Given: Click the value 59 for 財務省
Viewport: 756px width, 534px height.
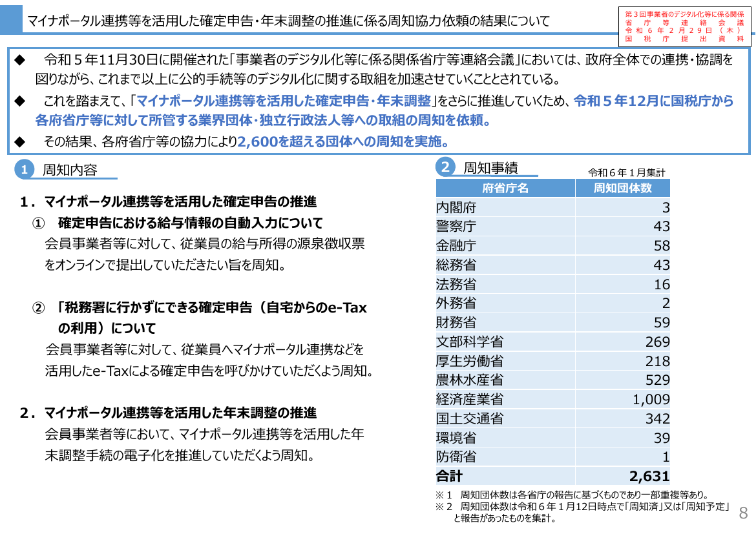Looking at the screenshot, I should 662,322.
